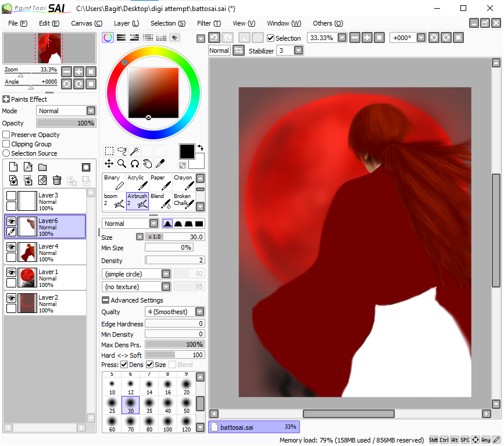Enable Preserve Opacity checkbox

(6, 135)
